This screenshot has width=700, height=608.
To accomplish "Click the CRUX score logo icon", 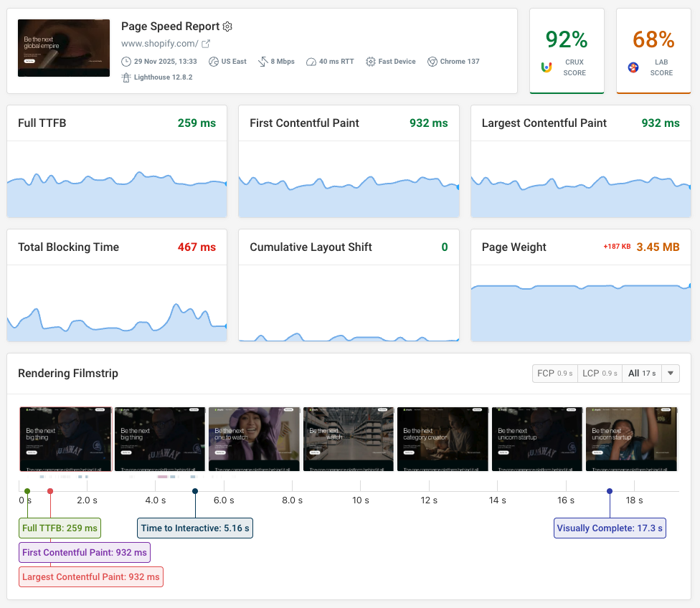I will coord(547,67).
